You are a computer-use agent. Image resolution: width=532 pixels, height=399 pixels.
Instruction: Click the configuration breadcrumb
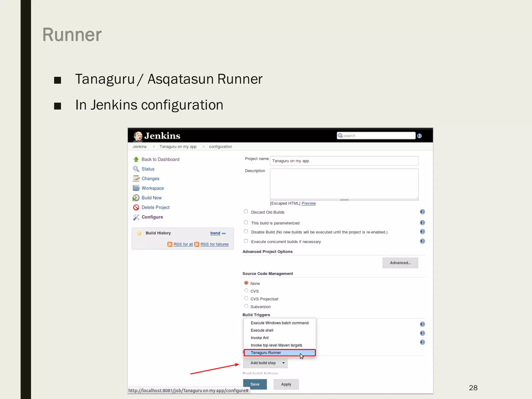point(221,147)
